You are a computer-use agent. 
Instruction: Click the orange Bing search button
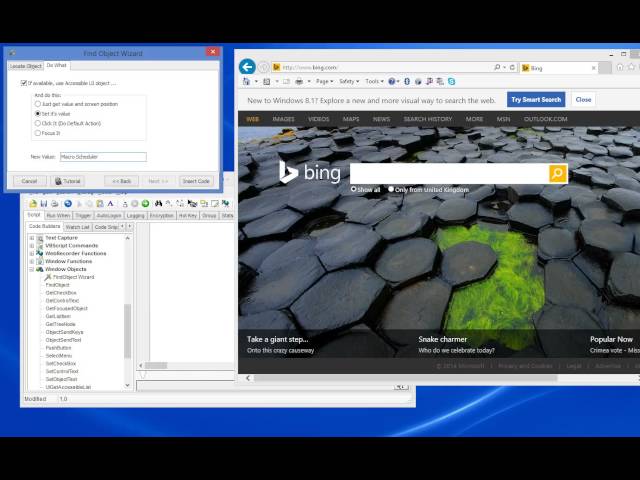(558, 173)
